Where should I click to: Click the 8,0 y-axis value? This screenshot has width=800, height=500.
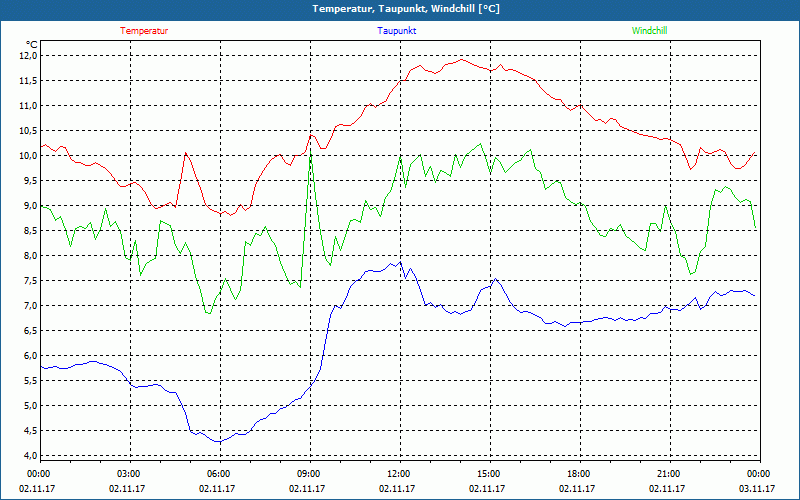[x=31, y=256]
